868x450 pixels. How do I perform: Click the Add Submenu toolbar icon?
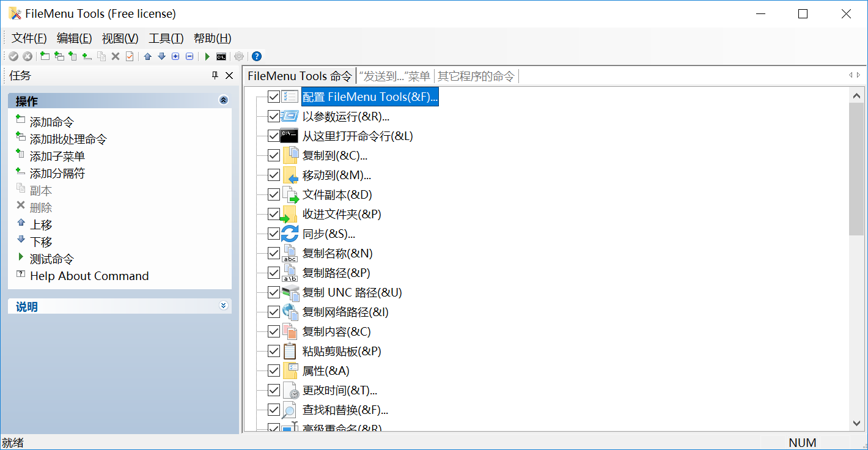(x=73, y=56)
